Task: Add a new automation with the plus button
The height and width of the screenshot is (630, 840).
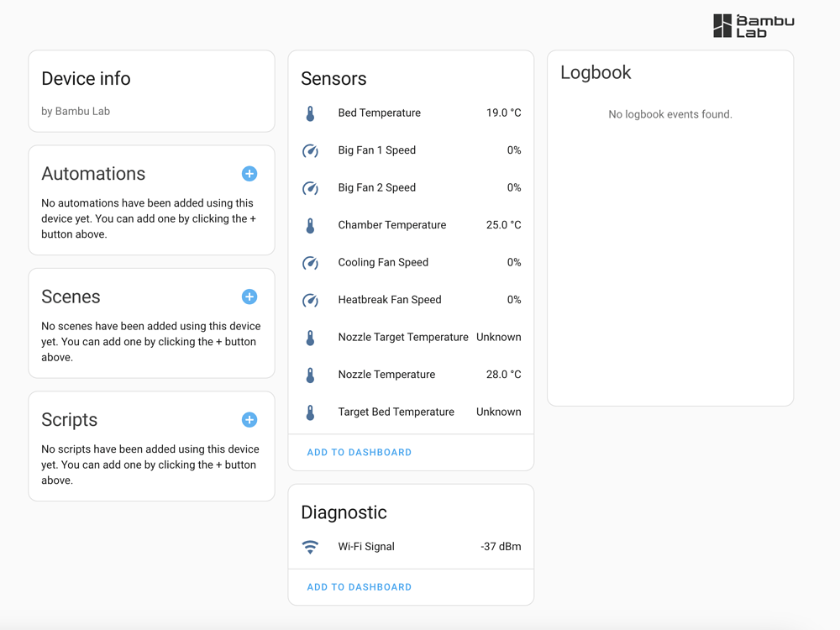Action: pos(249,174)
